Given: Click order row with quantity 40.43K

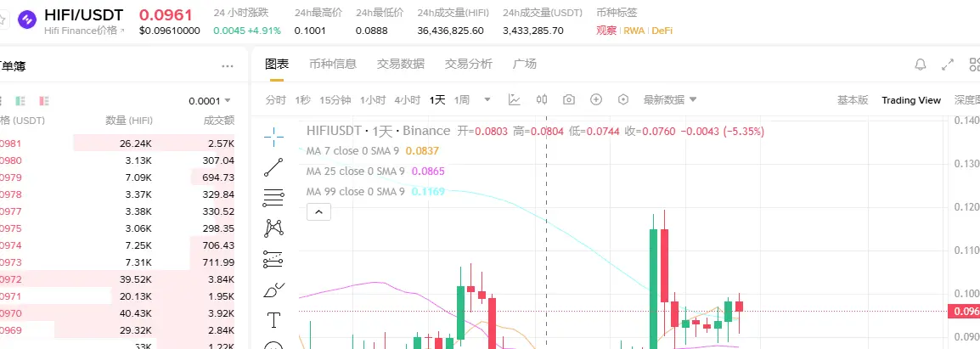Looking at the screenshot, I should [x=117, y=312].
